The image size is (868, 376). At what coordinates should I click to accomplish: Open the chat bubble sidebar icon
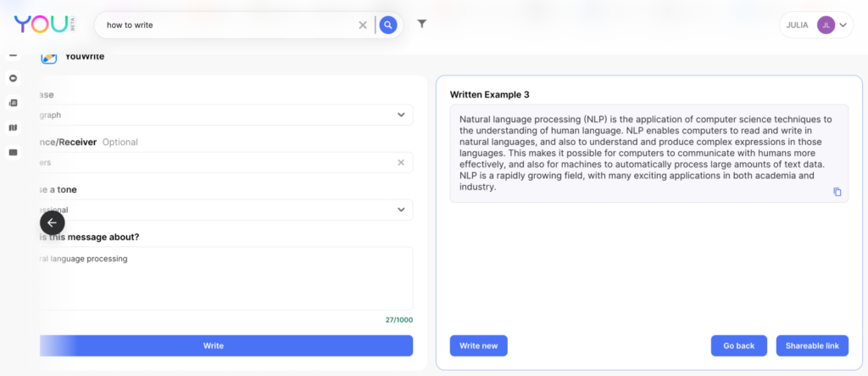coord(13,78)
